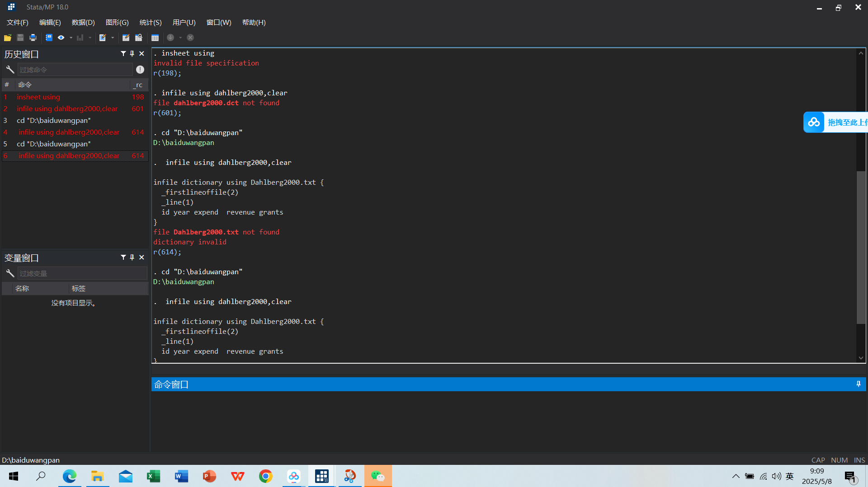Image resolution: width=868 pixels, height=487 pixels.
Task: Open the Baidu Netdisk taskbar icon
Action: coord(294,476)
